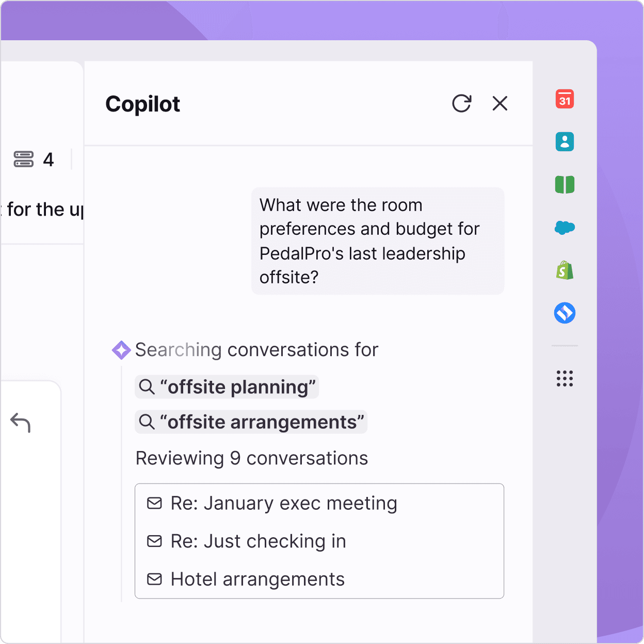Open the Re: January exec meeting conversation
Viewport: 644px width, 644px height.
click(x=319, y=503)
